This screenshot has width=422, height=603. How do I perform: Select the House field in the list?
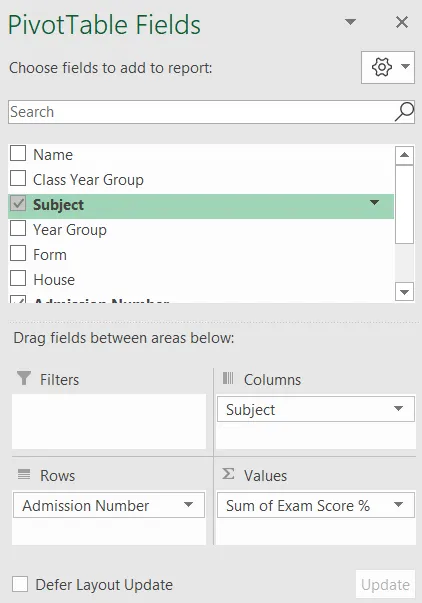point(54,280)
